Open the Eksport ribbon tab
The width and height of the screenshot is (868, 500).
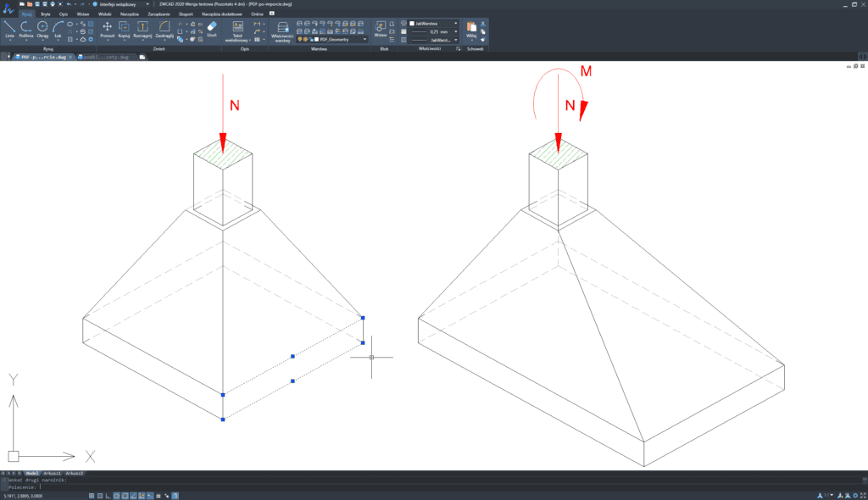tap(186, 14)
